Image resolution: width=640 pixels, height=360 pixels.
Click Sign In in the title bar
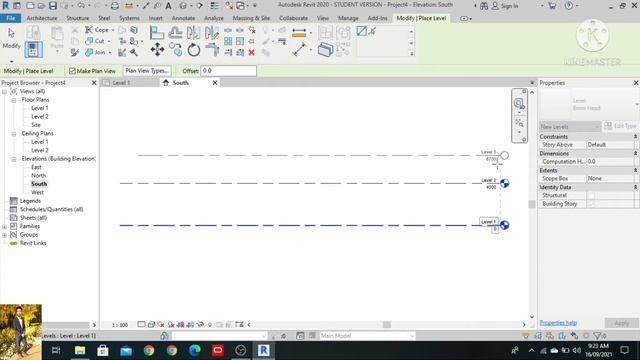click(x=505, y=6)
